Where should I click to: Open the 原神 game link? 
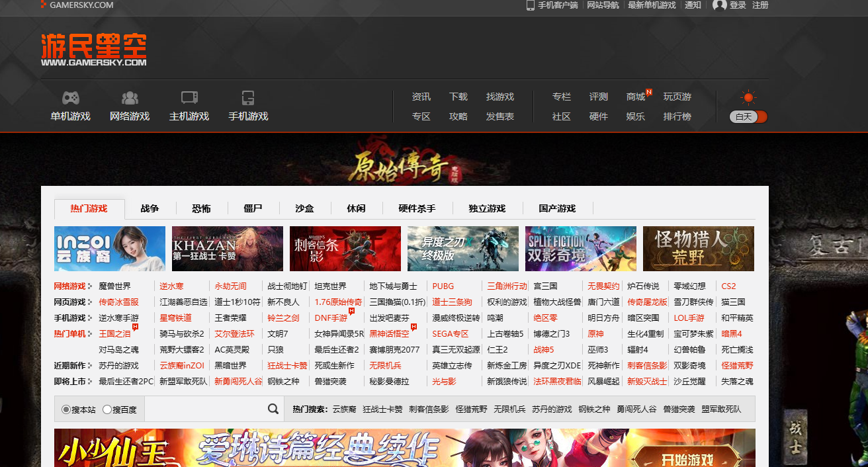[x=595, y=334]
